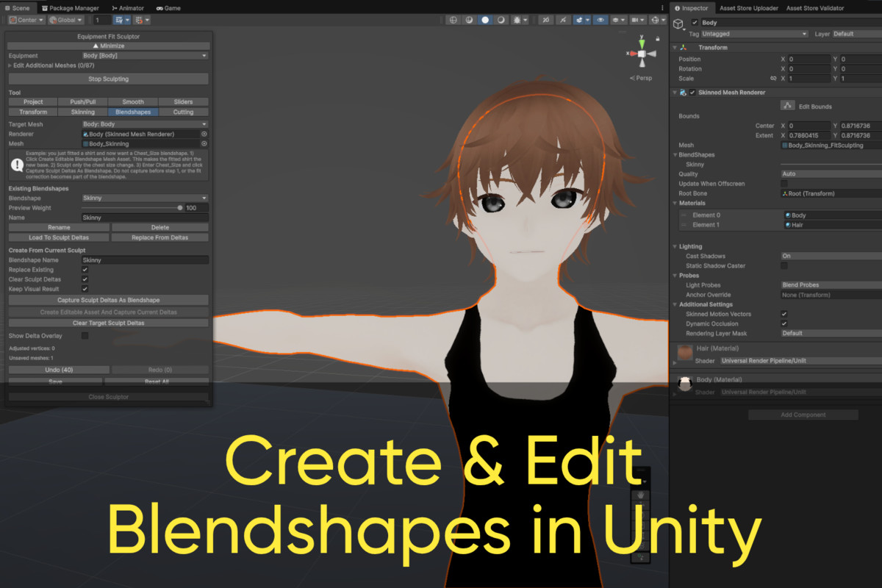The height and width of the screenshot is (588, 882).
Task: Open the Tag Untagged dropdown
Action: (x=755, y=34)
